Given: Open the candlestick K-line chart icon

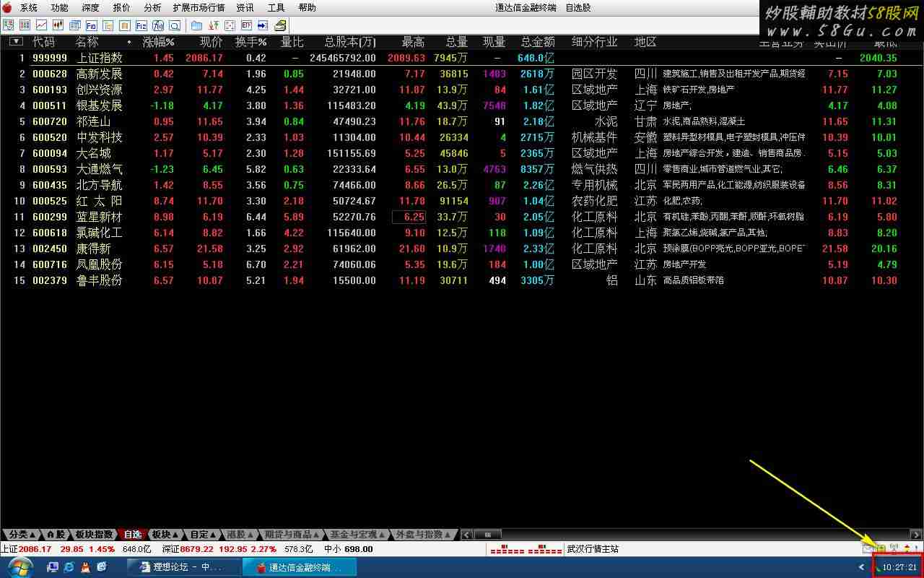Looking at the screenshot, I should 58,25.
